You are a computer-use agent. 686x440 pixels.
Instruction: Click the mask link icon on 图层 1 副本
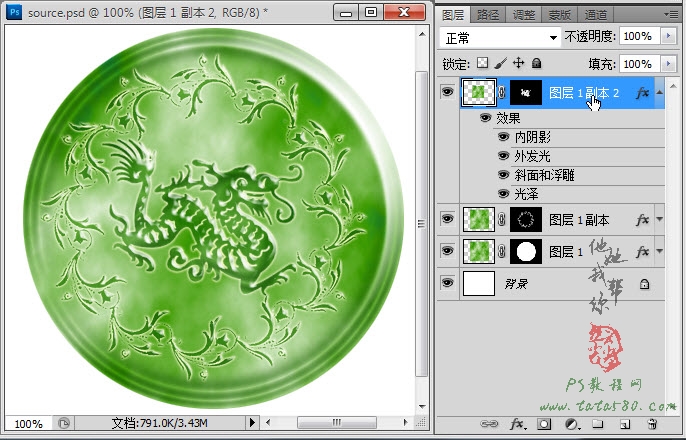pos(502,220)
